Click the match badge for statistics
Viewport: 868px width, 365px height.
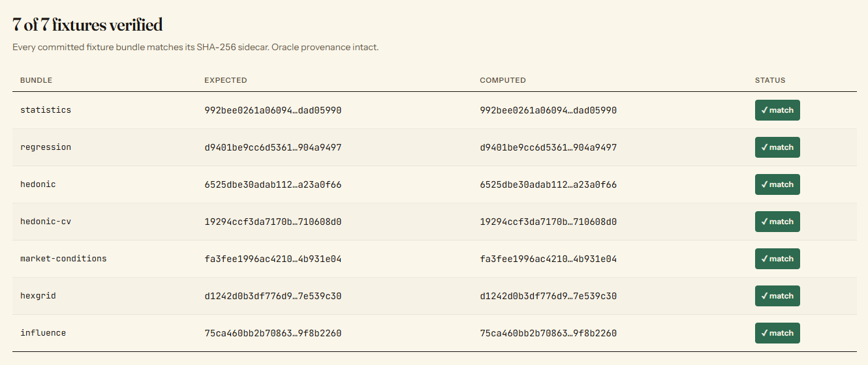pyautogui.click(x=777, y=110)
